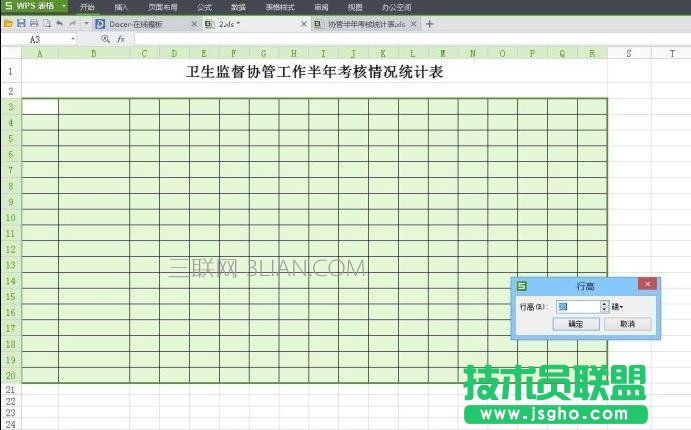Image resolution: width=691 pixels, height=430 pixels.
Task: Select column H header
Action: point(293,53)
